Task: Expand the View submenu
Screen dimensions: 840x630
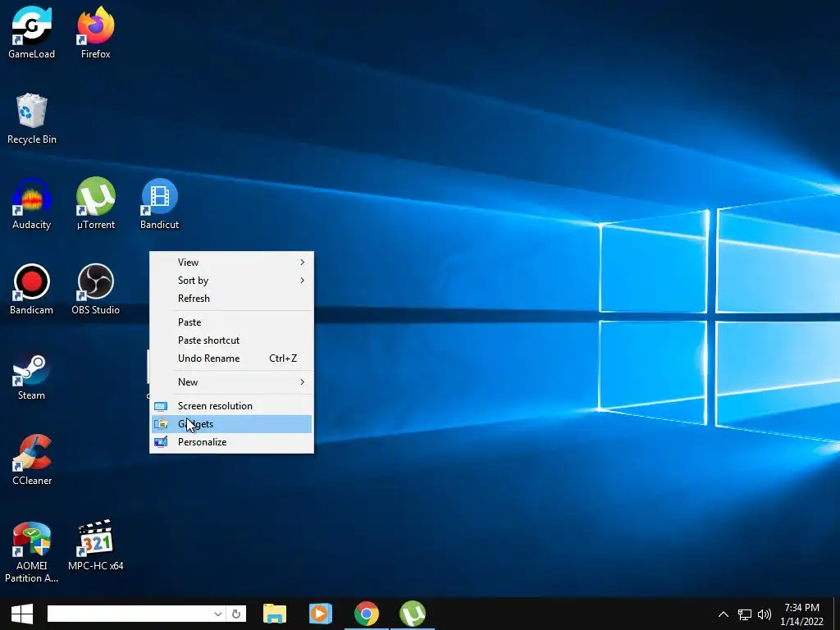Action: 231,262
